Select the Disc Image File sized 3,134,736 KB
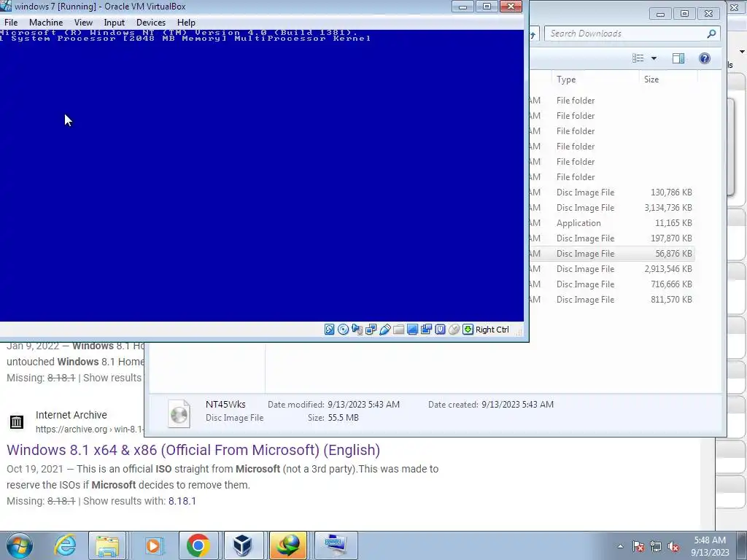 click(x=612, y=208)
